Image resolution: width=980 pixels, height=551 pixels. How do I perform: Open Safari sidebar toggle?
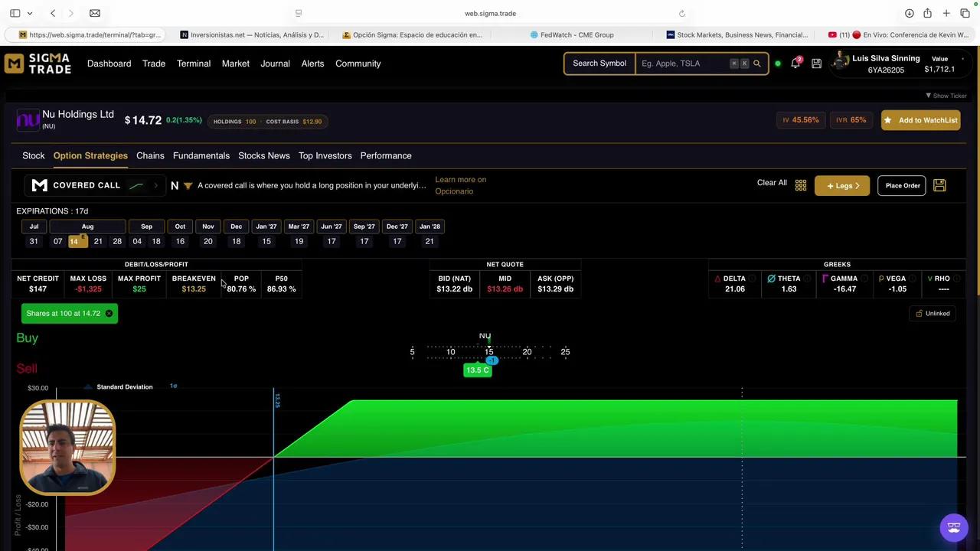[15, 13]
